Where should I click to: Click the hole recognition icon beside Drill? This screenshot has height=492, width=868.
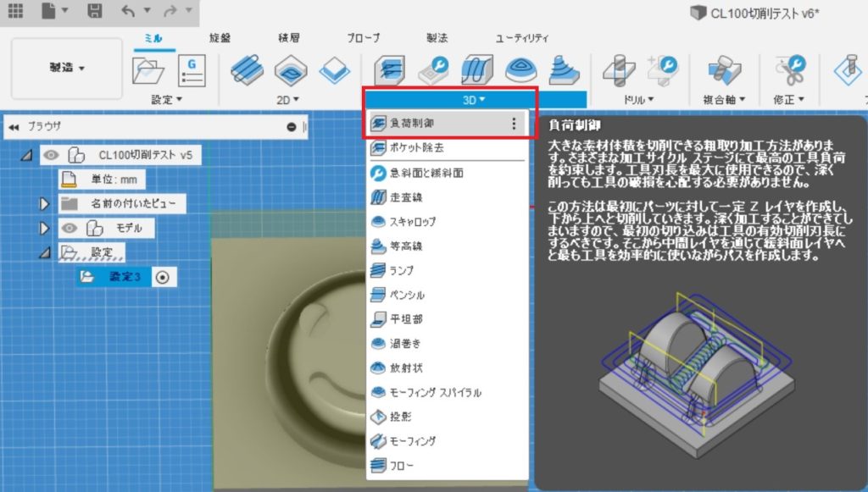tap(662, 70)
